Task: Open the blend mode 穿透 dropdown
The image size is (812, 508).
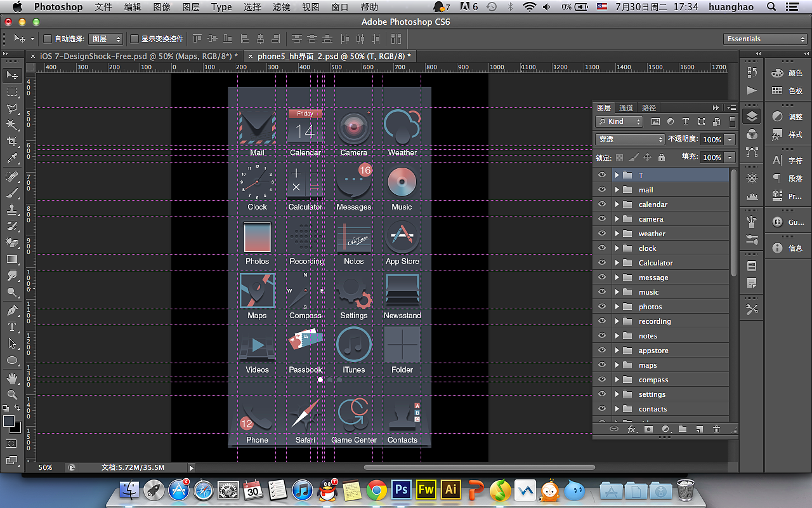Action: point(629,139)
